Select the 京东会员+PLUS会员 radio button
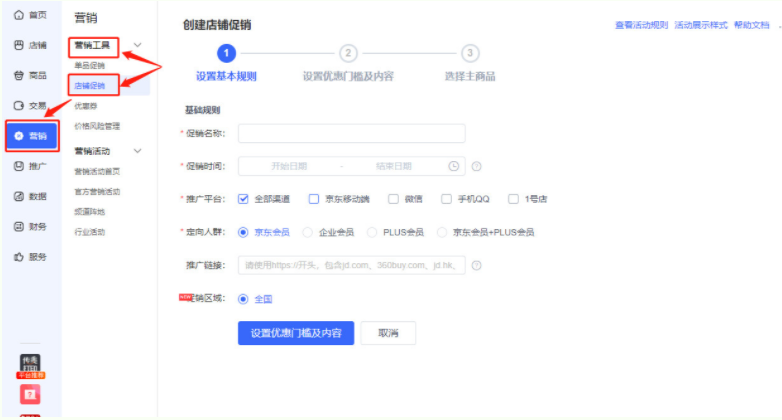 pos(442,232)
